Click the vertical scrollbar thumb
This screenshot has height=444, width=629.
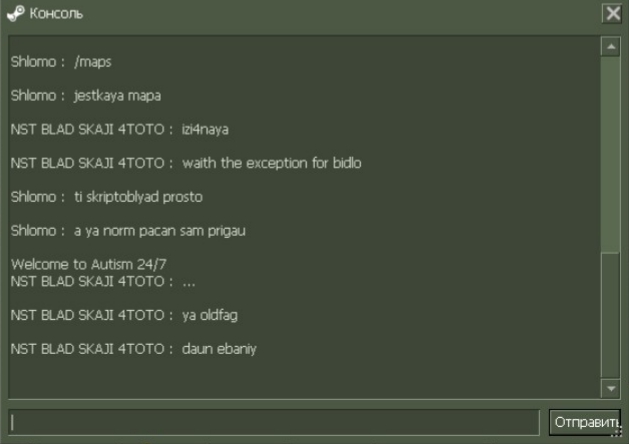pos(611,155)
